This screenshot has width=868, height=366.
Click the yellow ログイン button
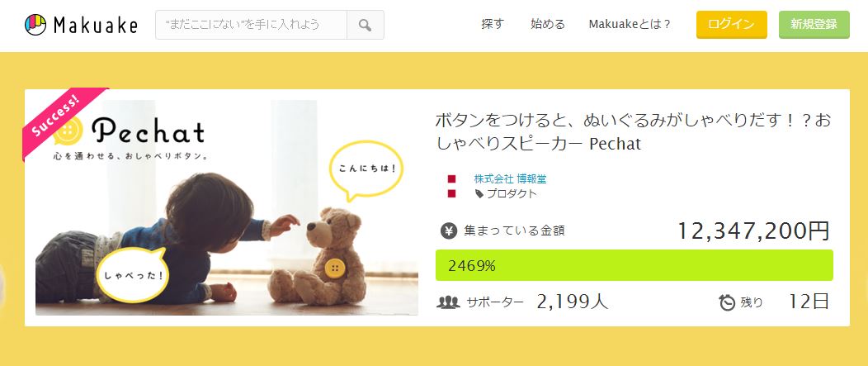click(x=731, y=25)
